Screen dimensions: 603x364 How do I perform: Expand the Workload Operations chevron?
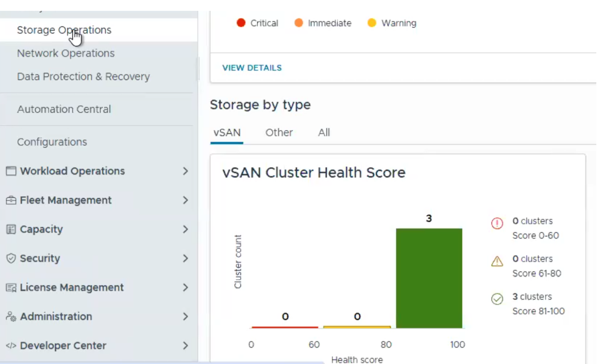(185, 171)
